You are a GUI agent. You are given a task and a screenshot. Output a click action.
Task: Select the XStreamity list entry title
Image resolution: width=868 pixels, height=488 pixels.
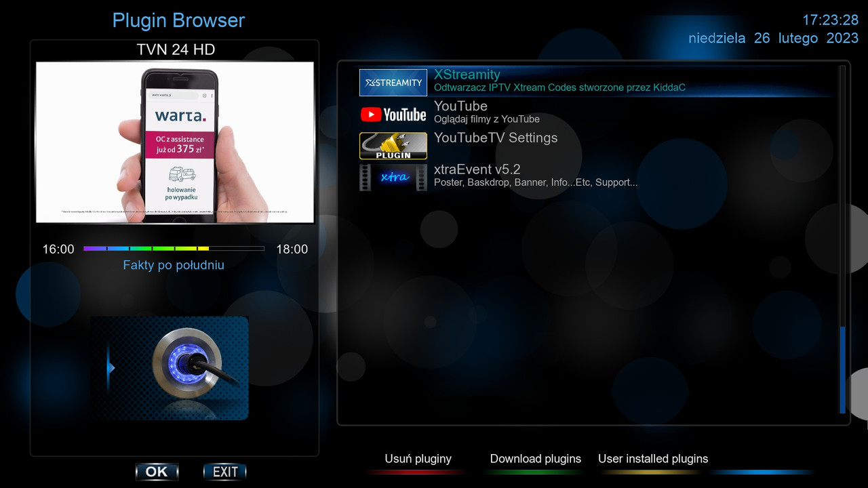pyautogui.click(x=467, y=75)
